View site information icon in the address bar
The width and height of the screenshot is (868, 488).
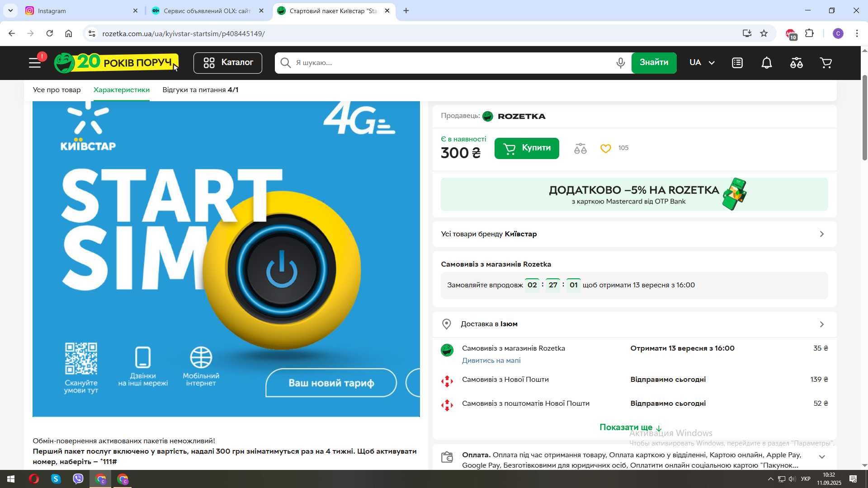tap(92, 33)
